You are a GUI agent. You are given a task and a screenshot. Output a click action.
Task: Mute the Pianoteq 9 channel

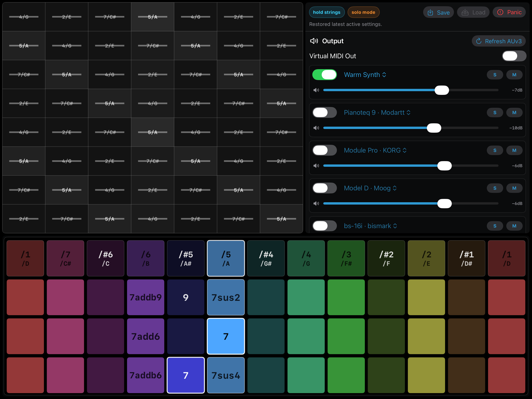[x=514, y=113]
